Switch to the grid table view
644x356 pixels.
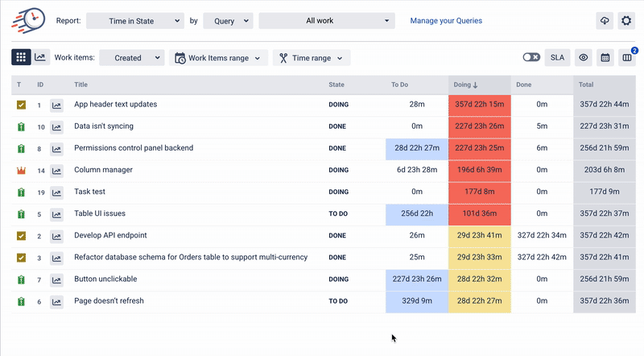coord(21,57)
